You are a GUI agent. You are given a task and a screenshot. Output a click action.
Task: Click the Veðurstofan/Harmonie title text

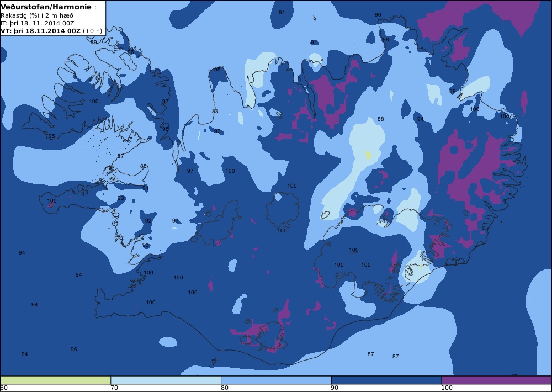click(46, 7)
